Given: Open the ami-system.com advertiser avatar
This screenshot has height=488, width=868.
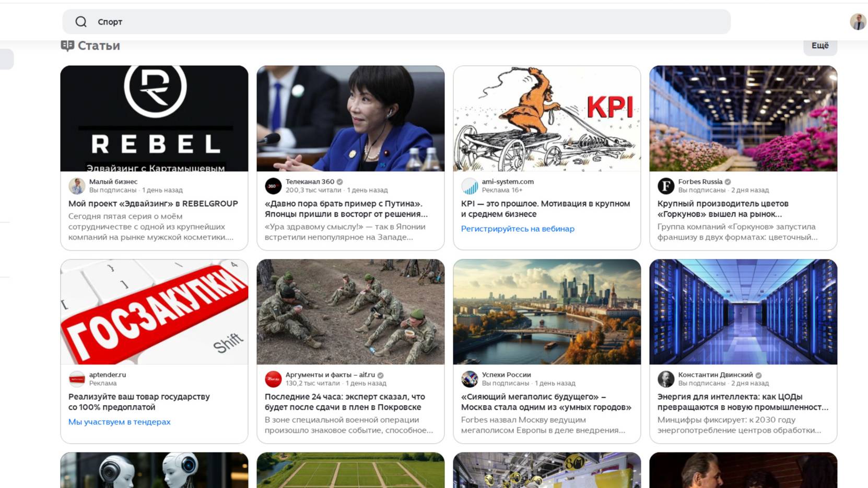Looking at the screenshot, I should coord(469,186).
